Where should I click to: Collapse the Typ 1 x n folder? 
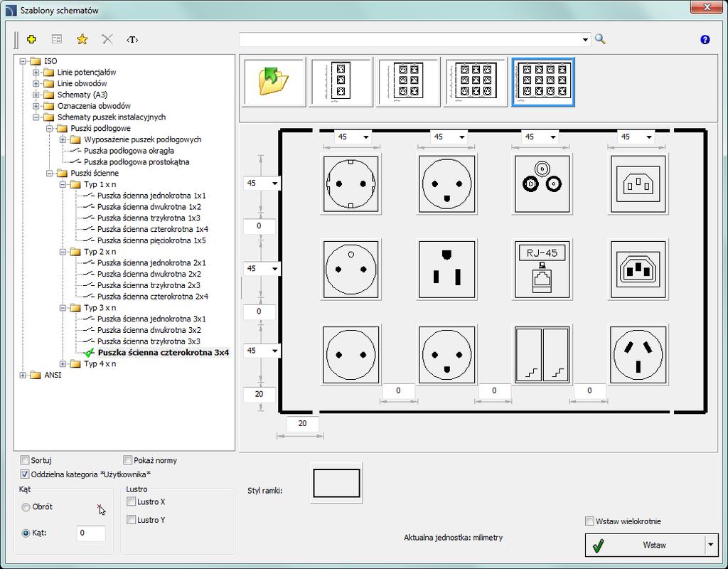point(63,184)
